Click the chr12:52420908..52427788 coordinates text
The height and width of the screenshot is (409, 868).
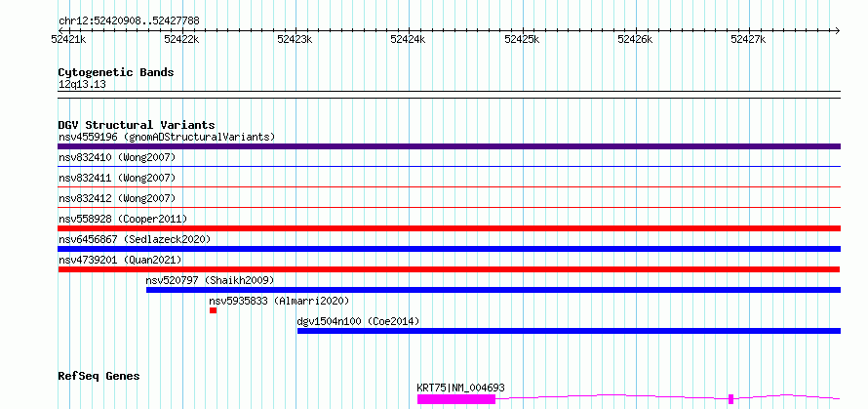pyautogui.click(x=129, y=21)
